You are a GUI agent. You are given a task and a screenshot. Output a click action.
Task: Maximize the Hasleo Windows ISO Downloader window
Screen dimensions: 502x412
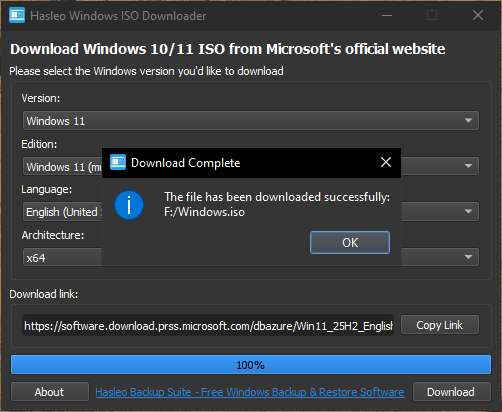pos(432,15)
